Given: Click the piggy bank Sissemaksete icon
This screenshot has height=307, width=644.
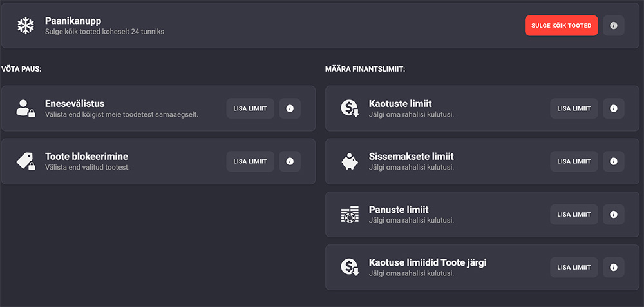Looking at the screenshot, I should point(350,161).
